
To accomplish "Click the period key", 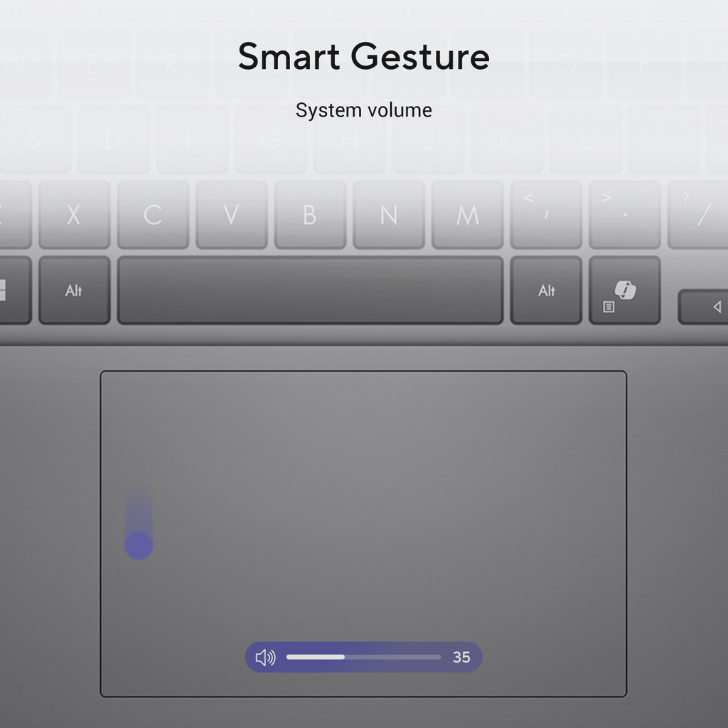I will coord(624,215).
